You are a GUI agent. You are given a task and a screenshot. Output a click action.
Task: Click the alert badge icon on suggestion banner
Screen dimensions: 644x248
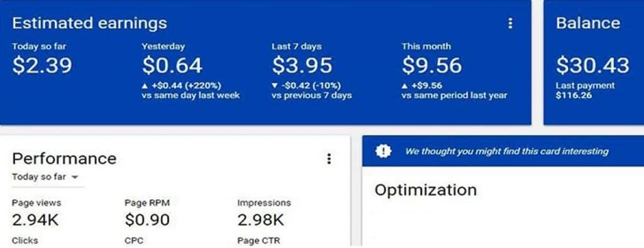point(383,151)
